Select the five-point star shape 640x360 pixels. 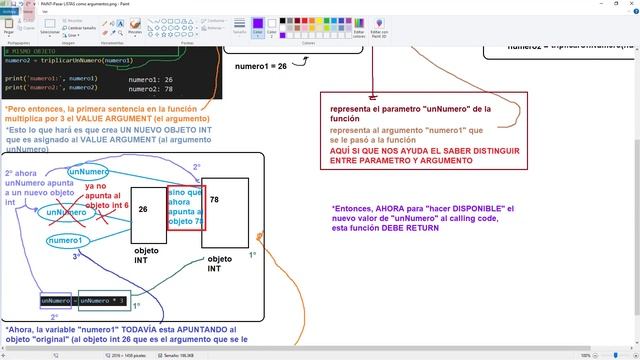point(164,35)
